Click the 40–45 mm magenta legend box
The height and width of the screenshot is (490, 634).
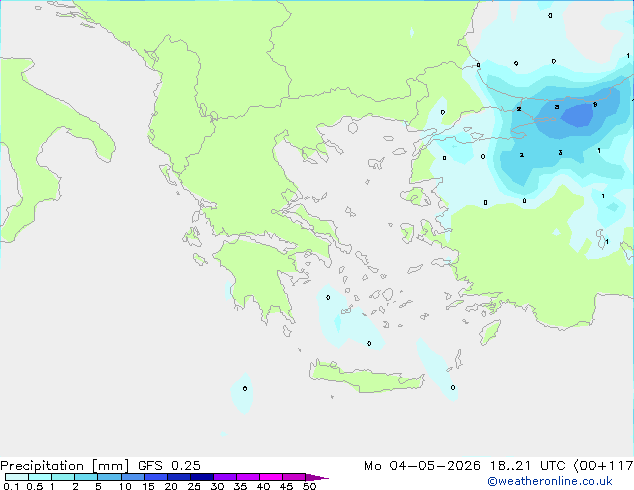(271, 477)
